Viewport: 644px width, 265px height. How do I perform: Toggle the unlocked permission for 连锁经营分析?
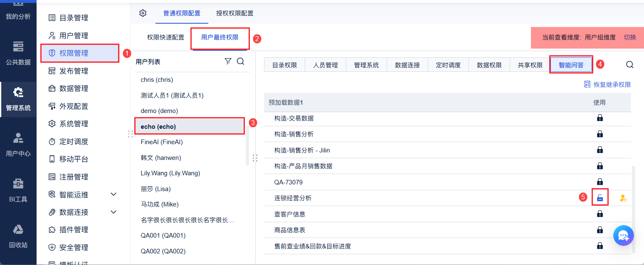[x=600, y=198]
